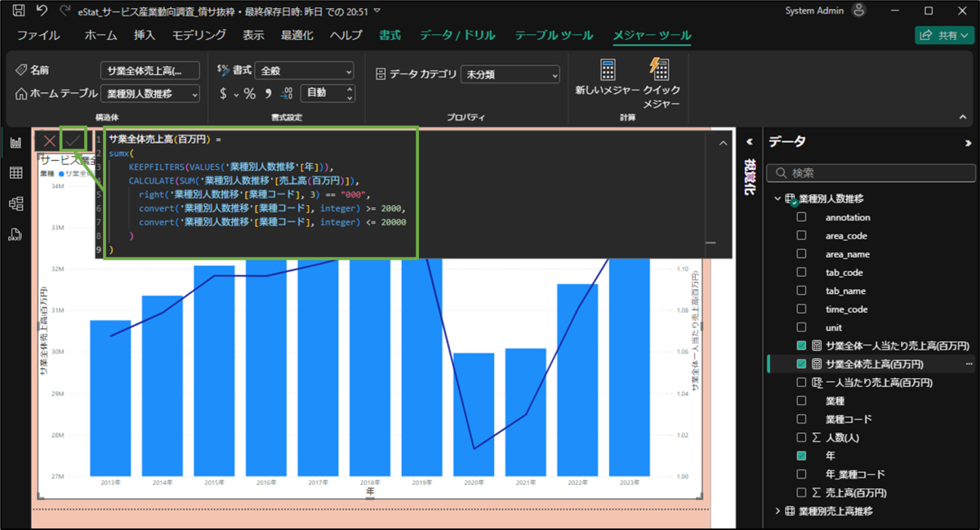Open the currency symbol dropdown arrow
This screenshot has width=980, height=530.
237,94
